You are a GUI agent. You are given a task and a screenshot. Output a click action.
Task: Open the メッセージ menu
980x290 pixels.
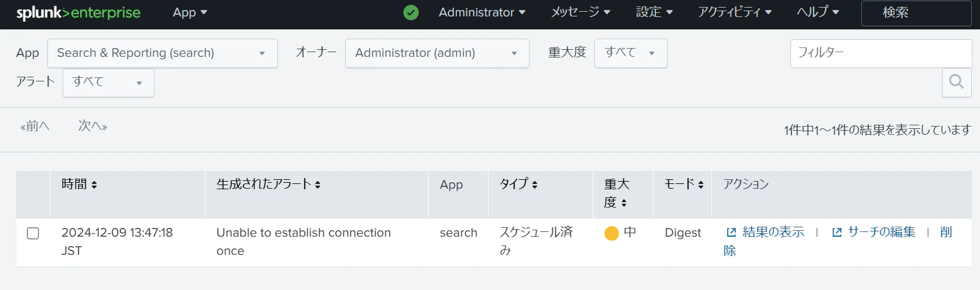(580, 12)
